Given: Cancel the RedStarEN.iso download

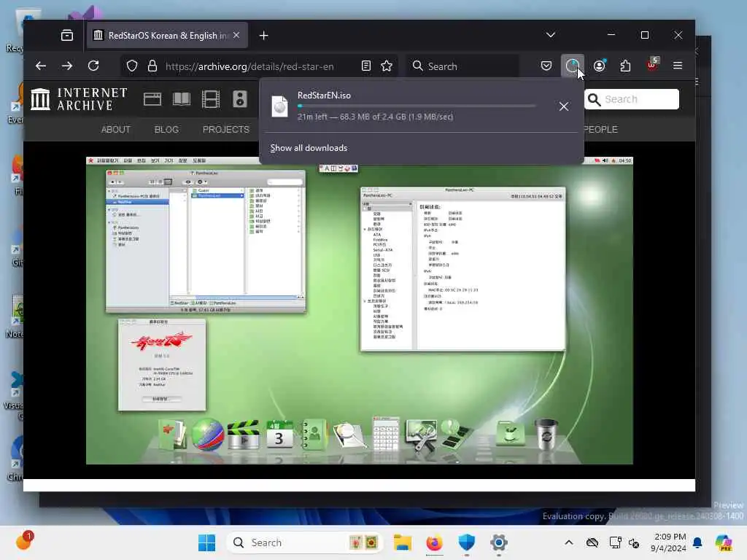Looking at the screenshot, I should click(564, 106).
